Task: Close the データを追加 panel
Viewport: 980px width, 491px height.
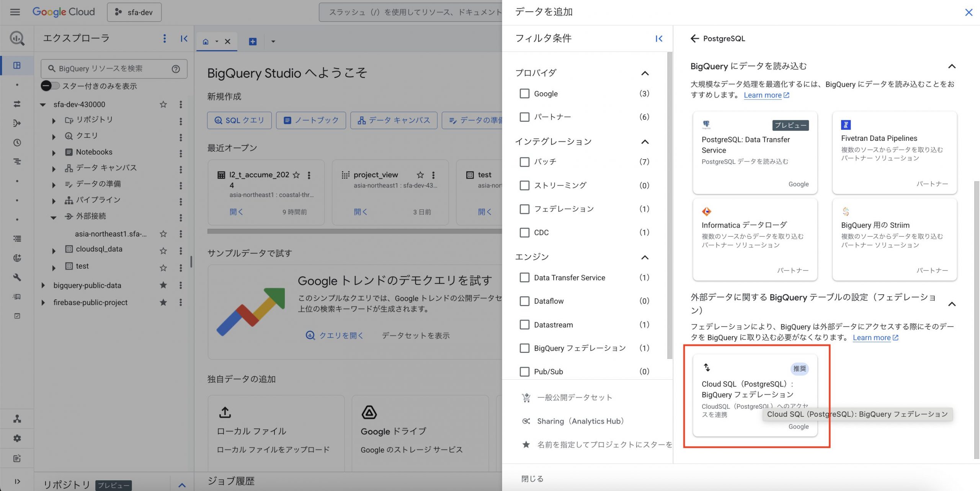Action: [x=969, y=12]
